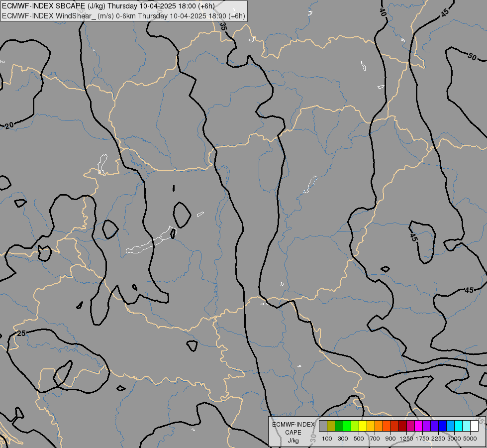Pick the bright magenta swatch in the legend
Viewport: 487px width, 448px height.
click(419, 426)
